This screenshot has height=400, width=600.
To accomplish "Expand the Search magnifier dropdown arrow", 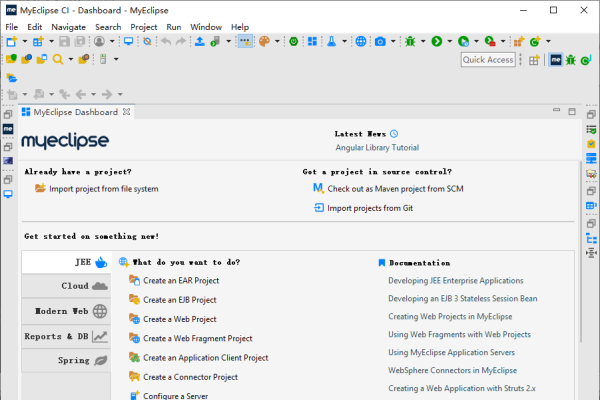I will pos(71,59).
